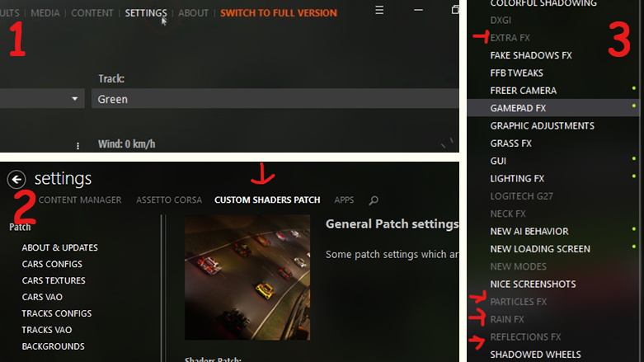The height and width of the screenshot is (362, 644).
Task: Switch to the APPS tab
Action: click(344, 200)
